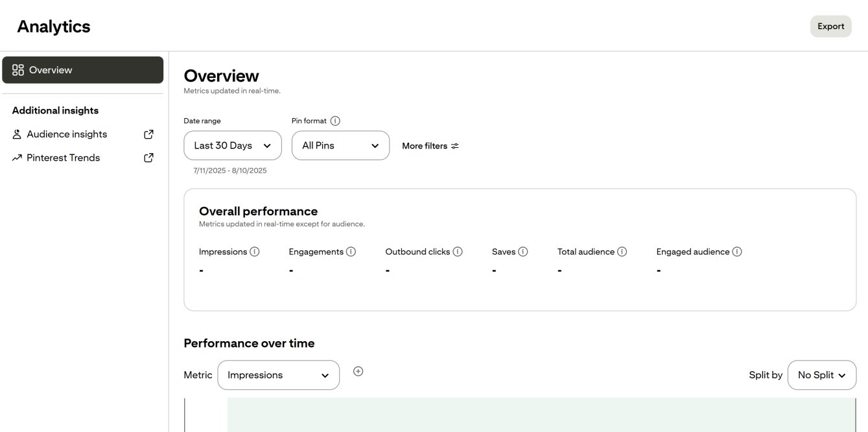The height and width of the screenshot is (432, 868).
Task: Click the performance chart area
Action: click(541, 415)
